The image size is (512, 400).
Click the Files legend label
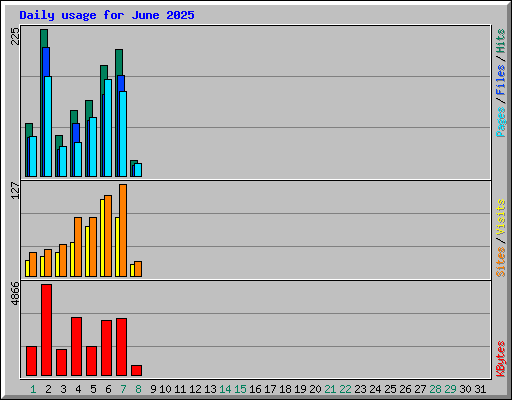pos(501,80)
